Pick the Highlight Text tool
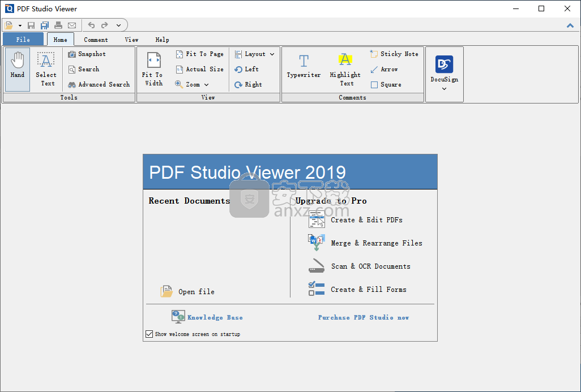 tap(345, 69)
